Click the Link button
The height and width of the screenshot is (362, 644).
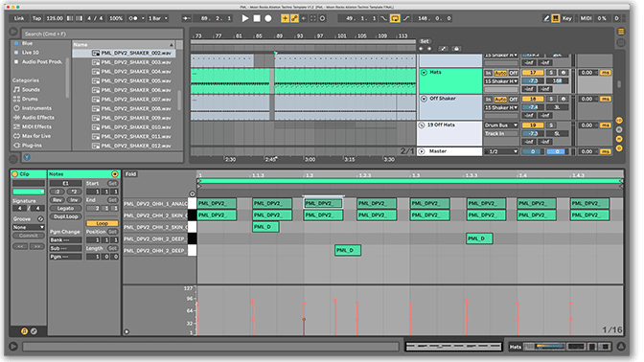[19, 18]
